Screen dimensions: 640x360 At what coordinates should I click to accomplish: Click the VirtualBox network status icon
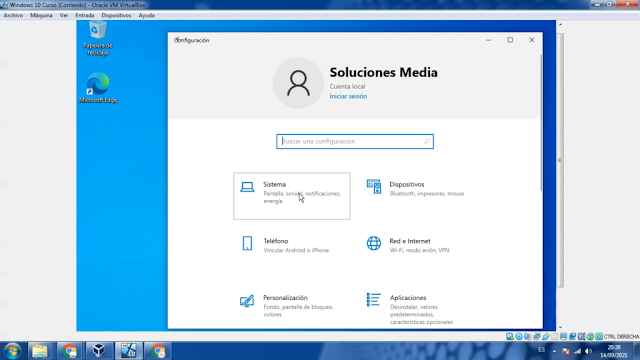536,337
